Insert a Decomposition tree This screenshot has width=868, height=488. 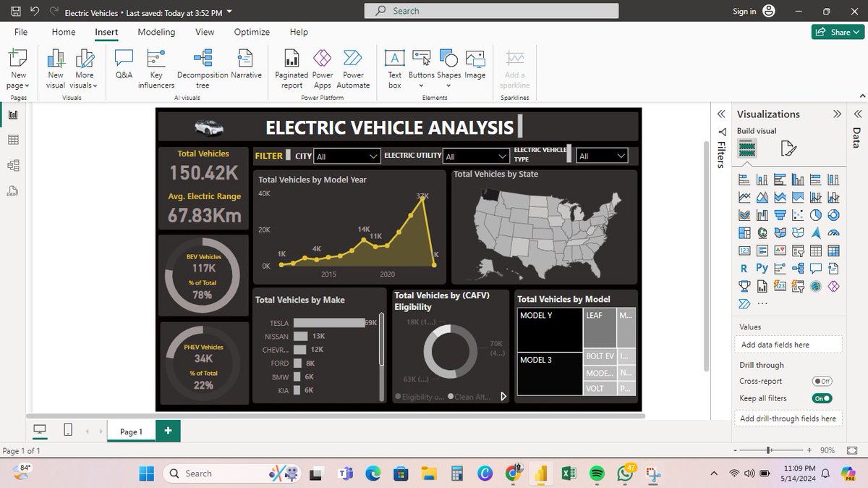click(x=203, y=69)
